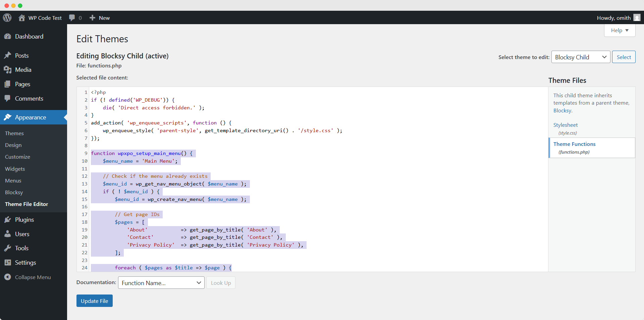Click the Media icon in sidebar
The image size is (644, 320).
[x=7, y=70]
